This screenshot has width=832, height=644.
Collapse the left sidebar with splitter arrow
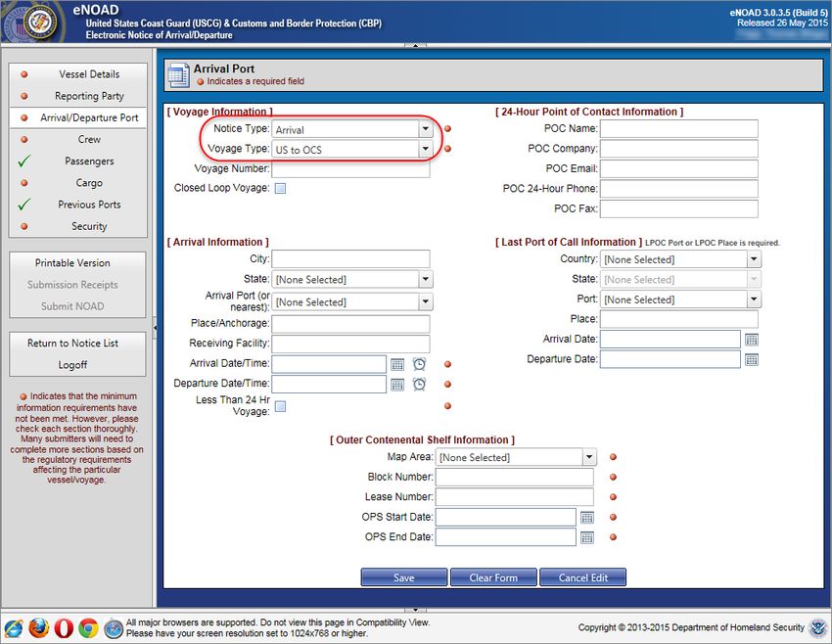[x=155, y=328]
